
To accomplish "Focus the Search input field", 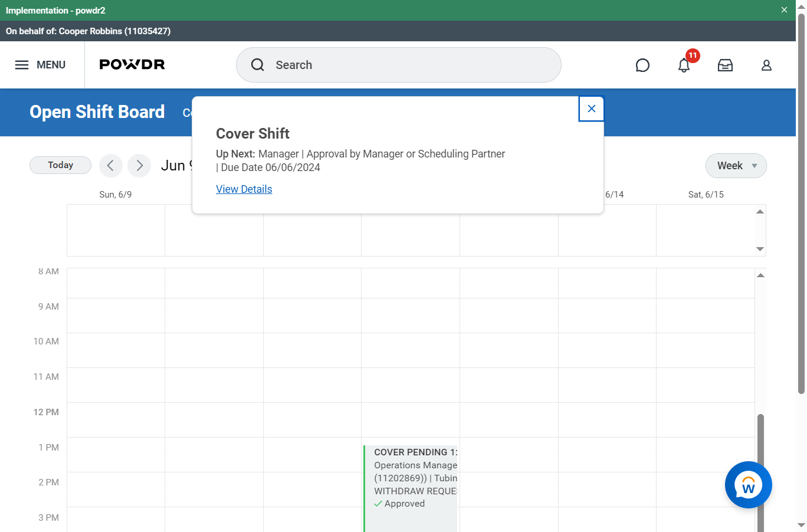I will [x=399, y=65].
